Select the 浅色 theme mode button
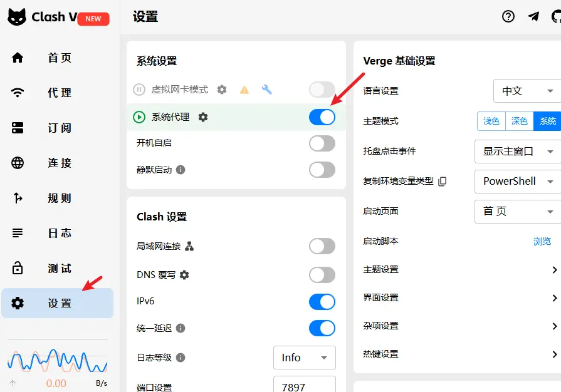This screenshot has width=561, height=392. point(491,121)
